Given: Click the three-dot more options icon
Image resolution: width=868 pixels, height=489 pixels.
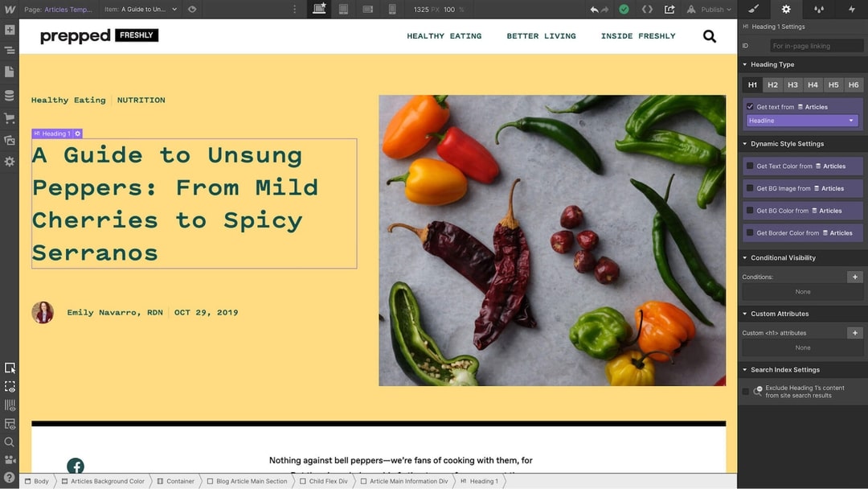Looking at the screenshot, I should click(294, 10).
